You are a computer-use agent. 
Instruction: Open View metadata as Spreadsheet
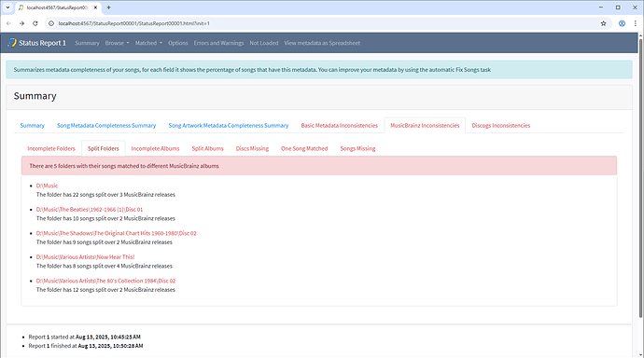[x=322, y=43]
